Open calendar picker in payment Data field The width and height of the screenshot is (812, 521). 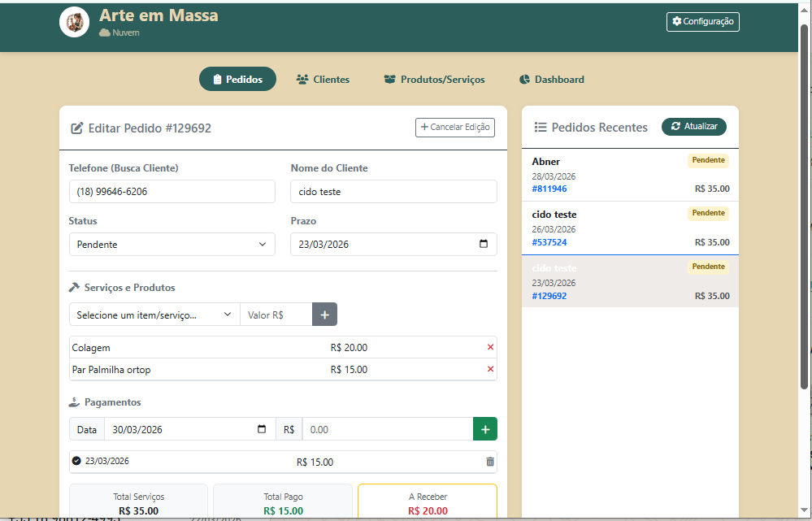pyautogui.click(x=262, y=429)
